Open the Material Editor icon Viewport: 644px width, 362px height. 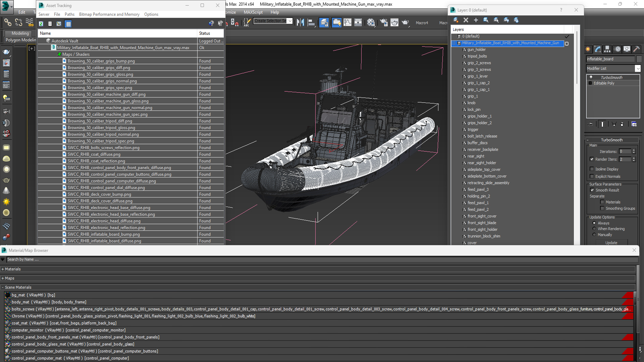click(x=371, y=22)
